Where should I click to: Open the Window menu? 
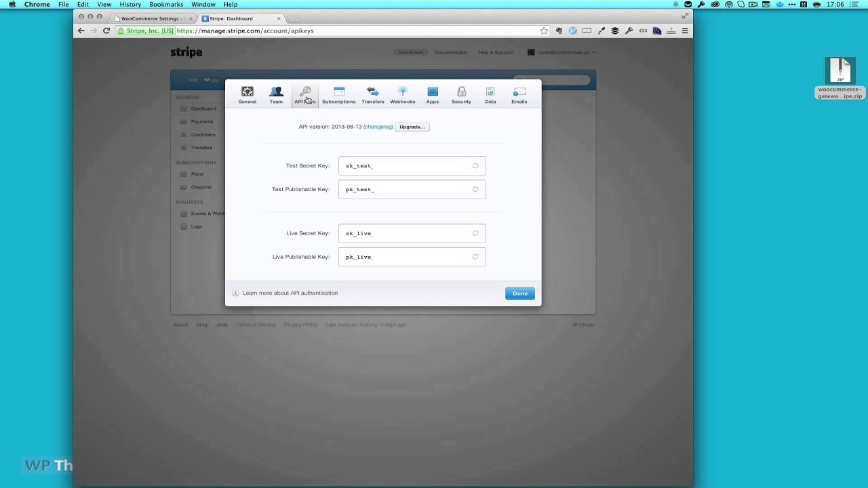203,4
